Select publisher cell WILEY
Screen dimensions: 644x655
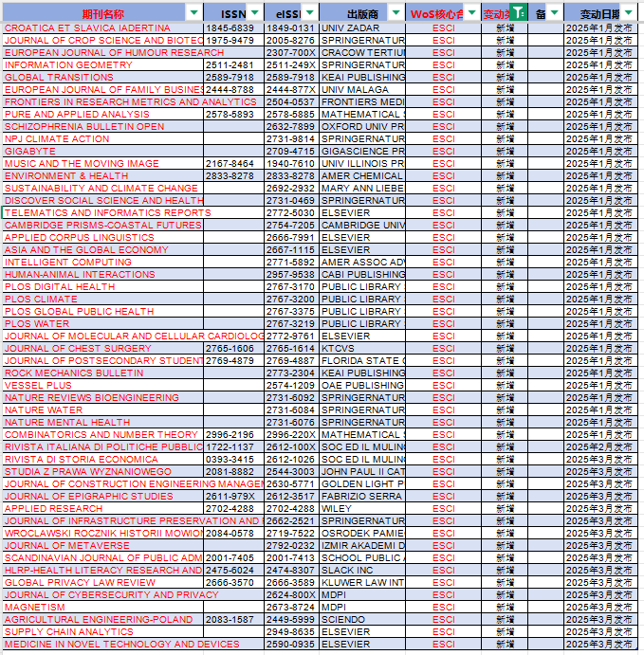[362, 509]
